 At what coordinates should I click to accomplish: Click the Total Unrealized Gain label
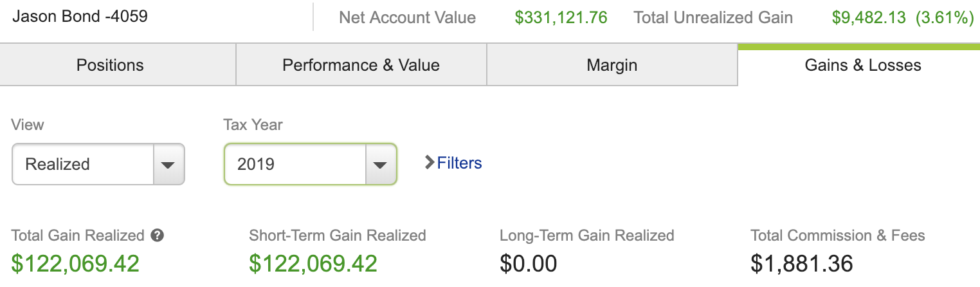[713, 17]
